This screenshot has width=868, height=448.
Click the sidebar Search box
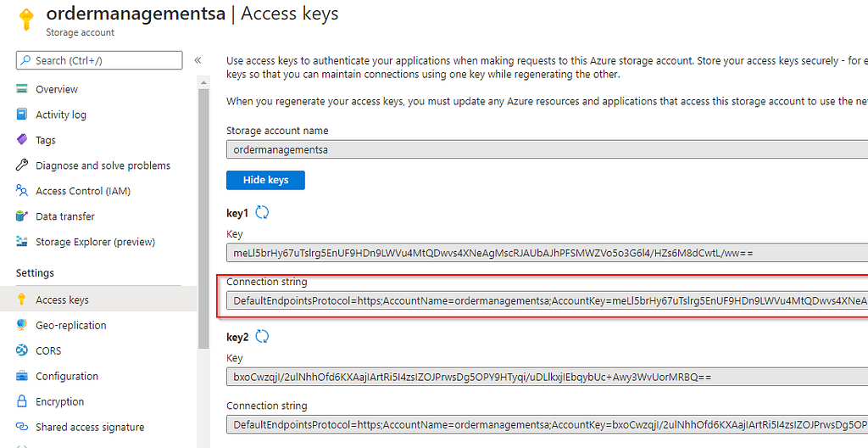(99, 60)
